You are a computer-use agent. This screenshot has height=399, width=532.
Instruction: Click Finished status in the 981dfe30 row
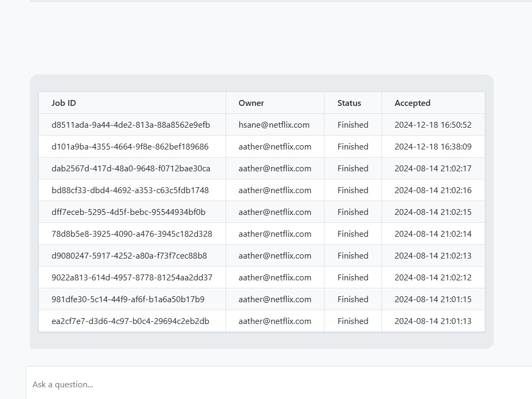tap(353, 299)
